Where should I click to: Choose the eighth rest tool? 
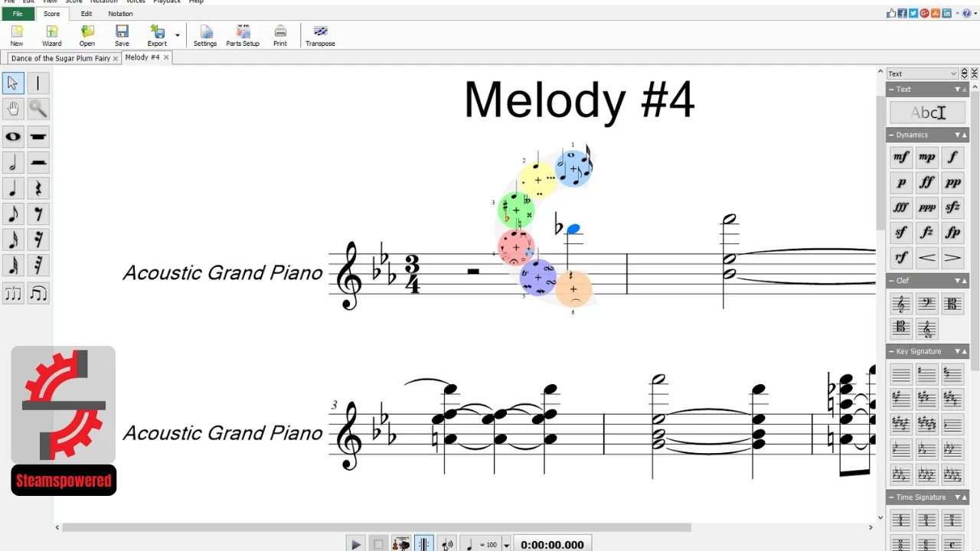pyautogui.click(x=38, y=214)
